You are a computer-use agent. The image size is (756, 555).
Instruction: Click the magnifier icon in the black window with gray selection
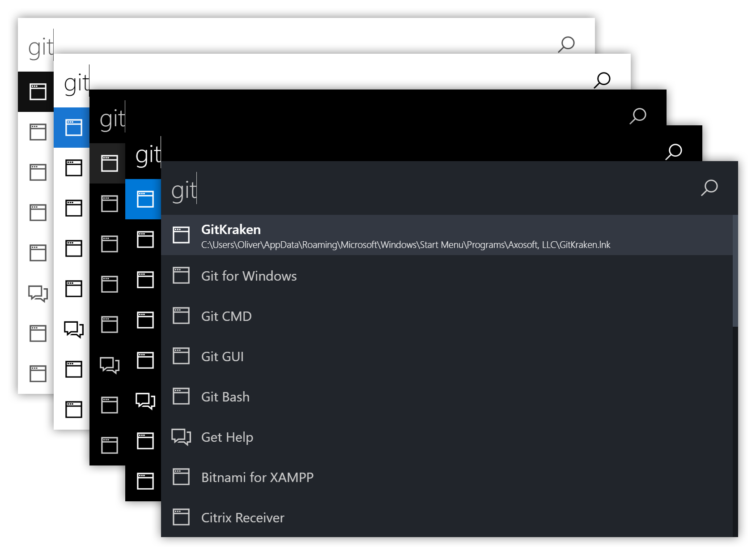click(x=638, y=116)
